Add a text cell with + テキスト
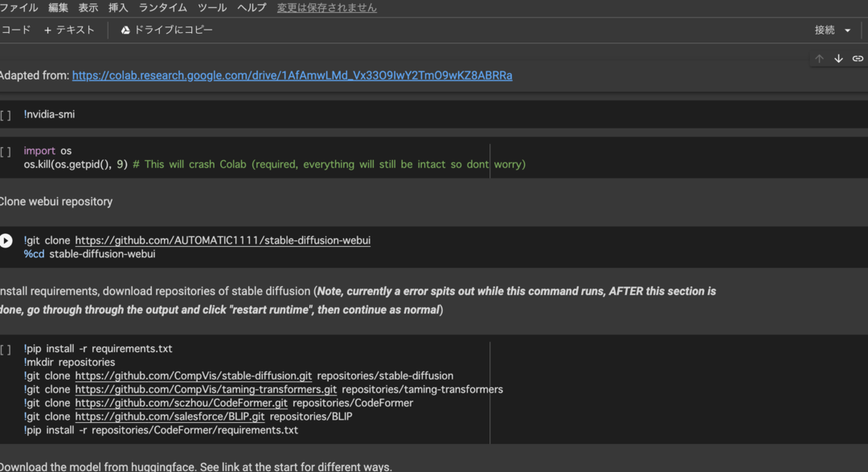 click(69, 30)
